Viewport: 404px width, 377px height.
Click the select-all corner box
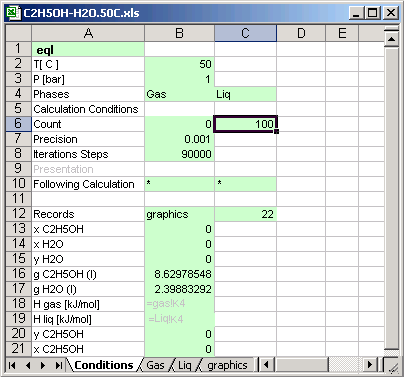(19, 33)
